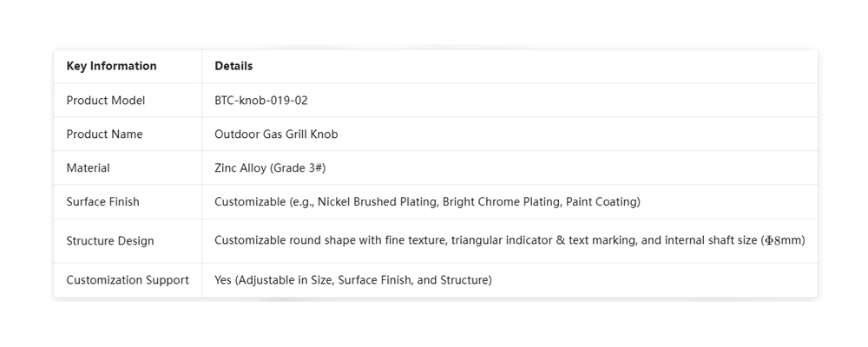
Task: Click the 'Outdoor Gas Grill Knob' text
Action: click(276, 134)
